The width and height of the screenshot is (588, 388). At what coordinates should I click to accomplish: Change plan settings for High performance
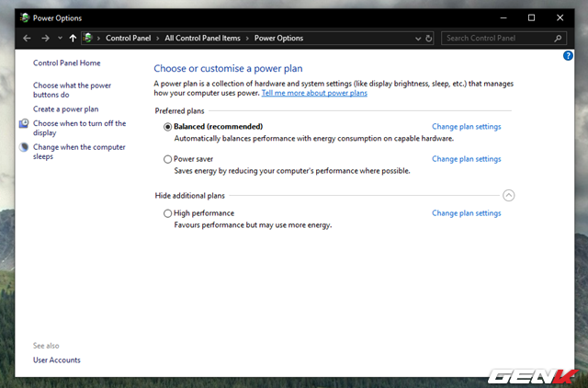[x=466, y=213]
